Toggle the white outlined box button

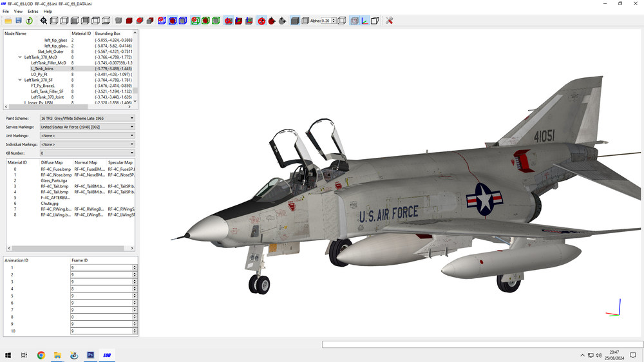click(375, 21)
